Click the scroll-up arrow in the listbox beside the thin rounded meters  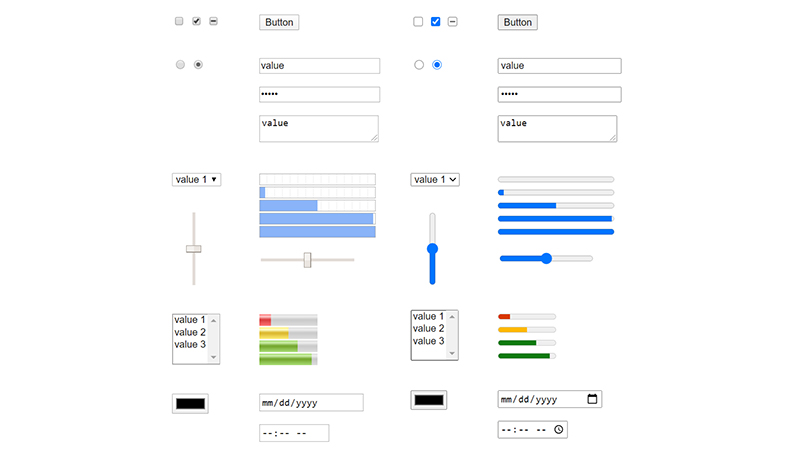(x=452, y=316)
